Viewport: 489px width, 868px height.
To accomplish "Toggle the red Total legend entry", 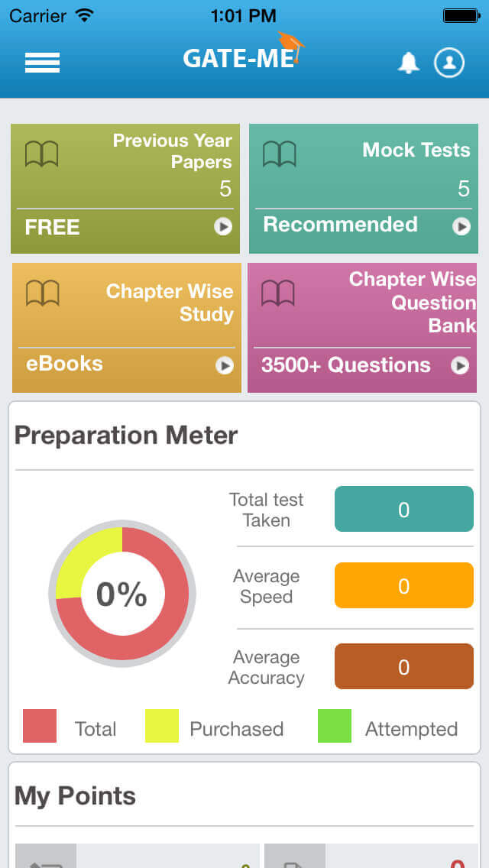I will [40, 728].
